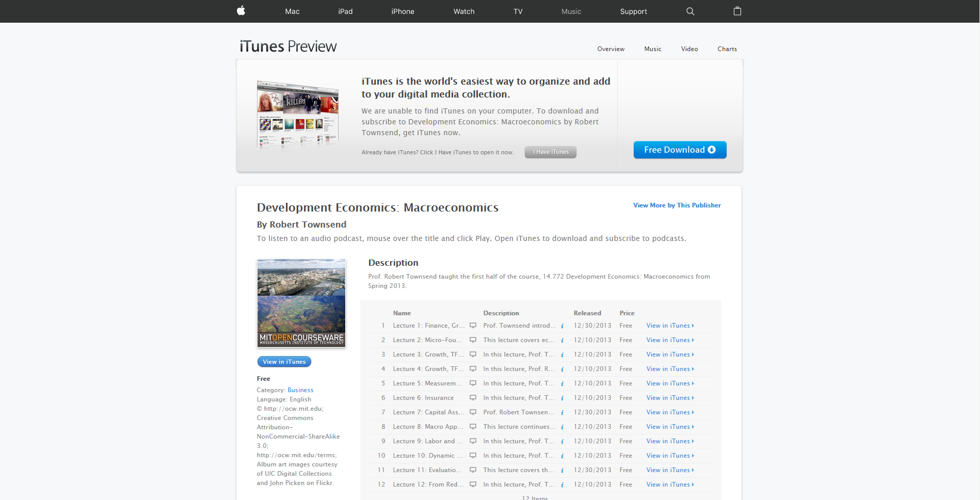Show info icon for Lecture 6 description

tap(562, 398)
